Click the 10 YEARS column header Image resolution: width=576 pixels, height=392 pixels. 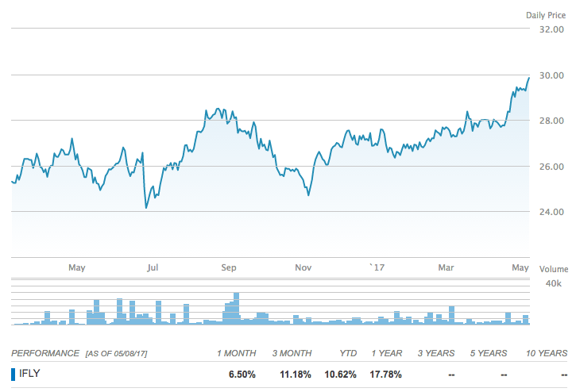[x=548, y=353]
